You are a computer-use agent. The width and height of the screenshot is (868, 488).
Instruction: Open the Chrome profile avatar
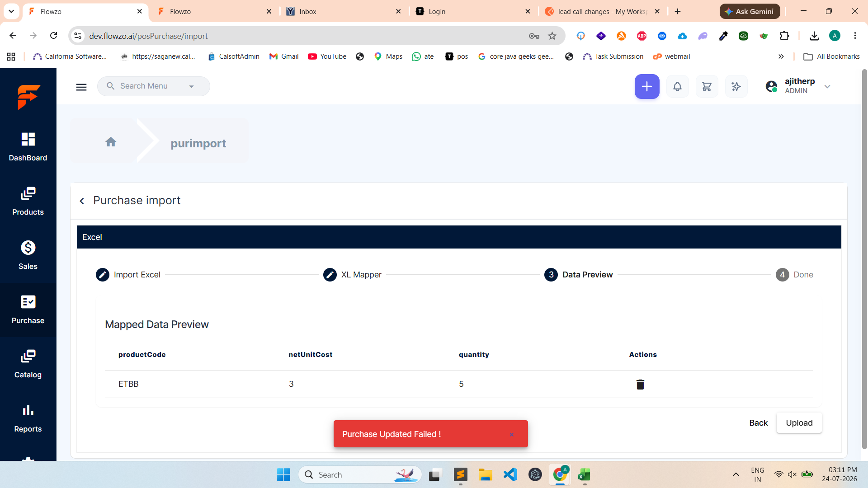click(x=835, y=36)
